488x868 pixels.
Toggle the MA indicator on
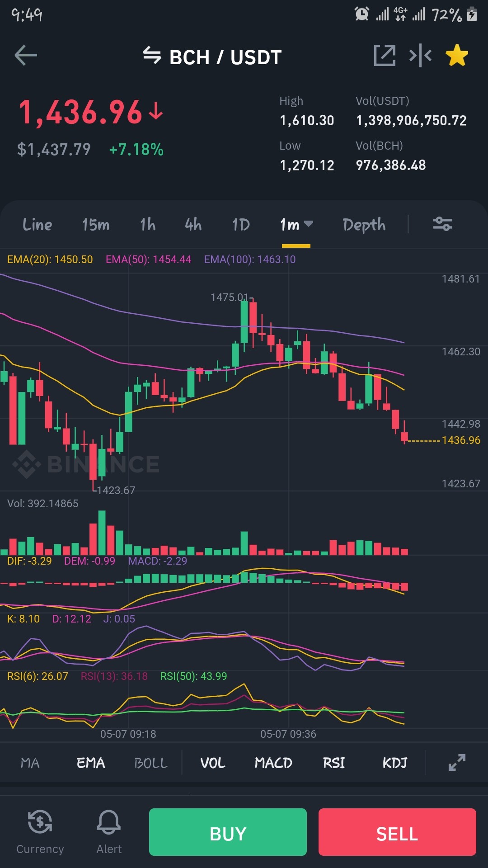coord(30,763)
